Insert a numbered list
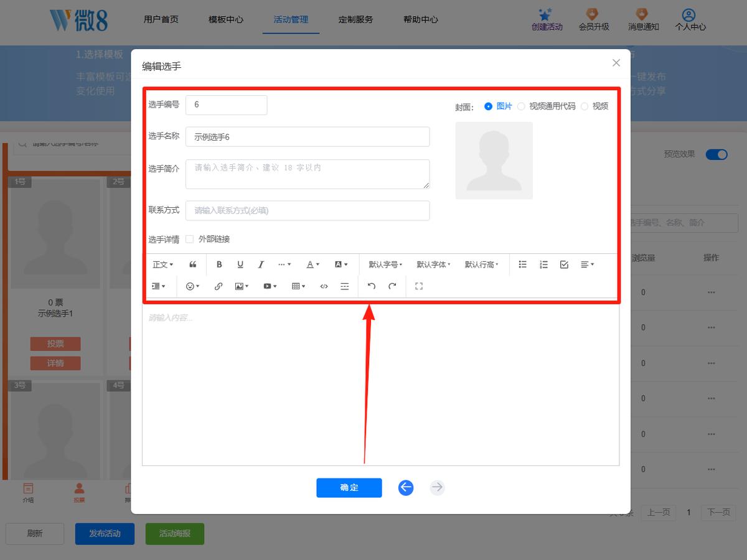This screenshot has height=560, width=747. 543,264
